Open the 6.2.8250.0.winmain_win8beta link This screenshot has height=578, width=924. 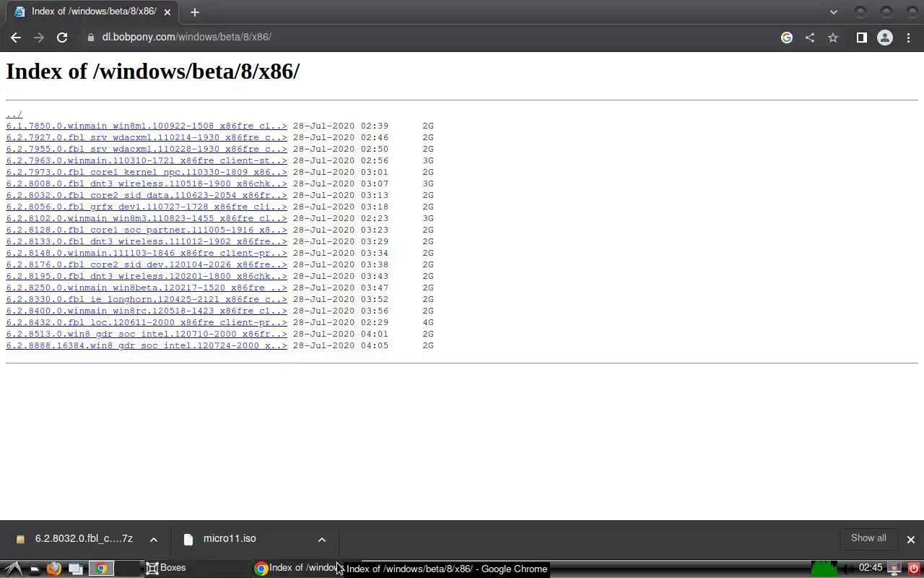pos(147,288)
